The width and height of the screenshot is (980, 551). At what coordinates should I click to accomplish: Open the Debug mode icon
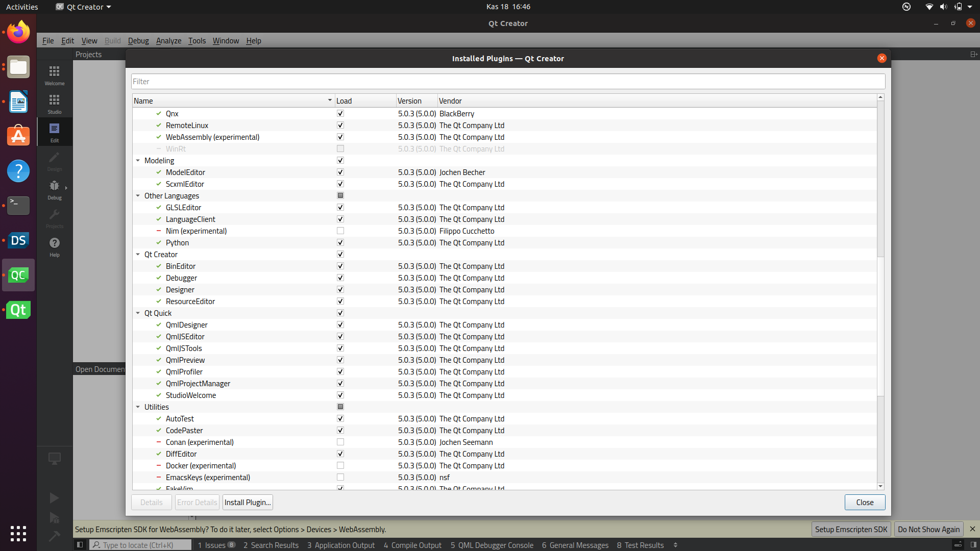(x=54, y=189)
